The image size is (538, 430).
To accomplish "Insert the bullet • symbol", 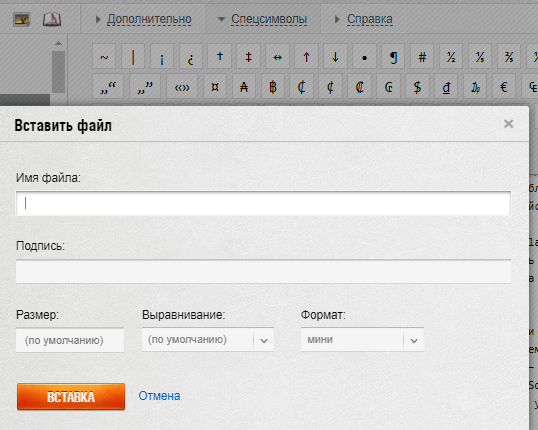I will coord(364,57).
